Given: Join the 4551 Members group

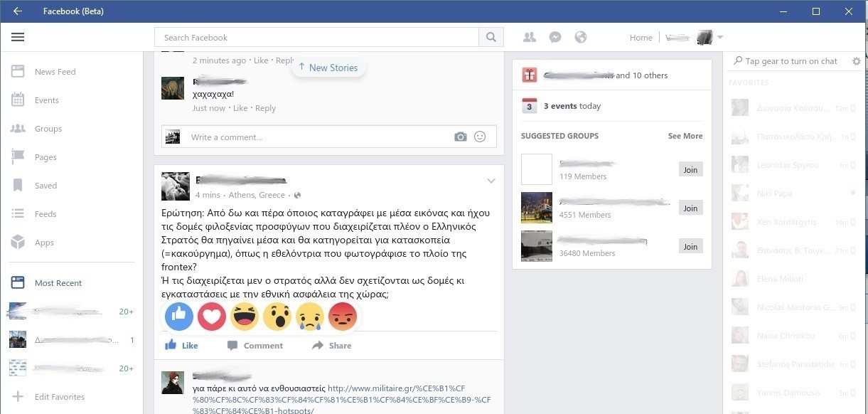Looking at the screenshot, I should click(690, 208).
